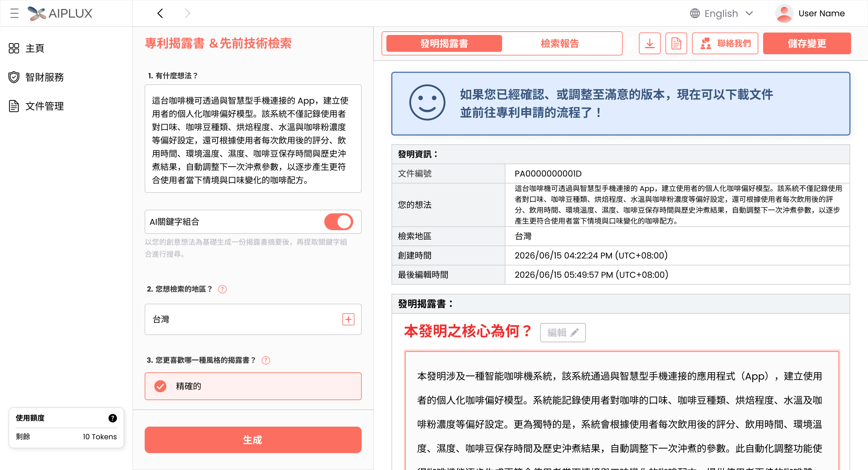Click the pencil icon in 編輯 button

coord(574,333)
